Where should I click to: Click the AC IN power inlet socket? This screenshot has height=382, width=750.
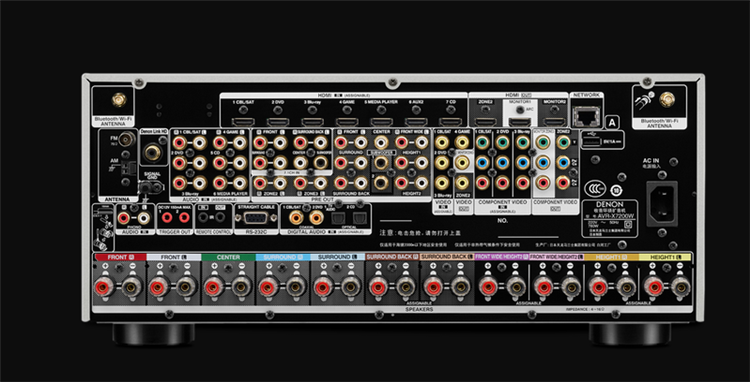(662, 203)
